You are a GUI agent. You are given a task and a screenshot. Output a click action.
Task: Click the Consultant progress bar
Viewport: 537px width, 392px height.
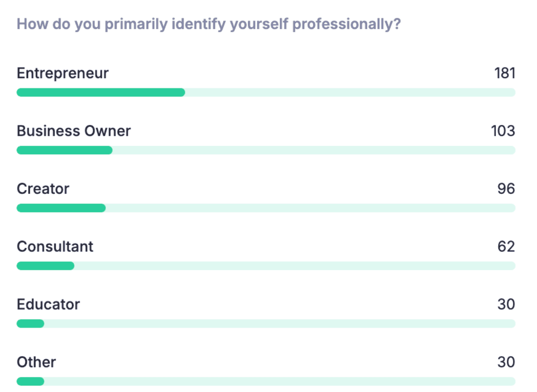(x=266, y=266)
